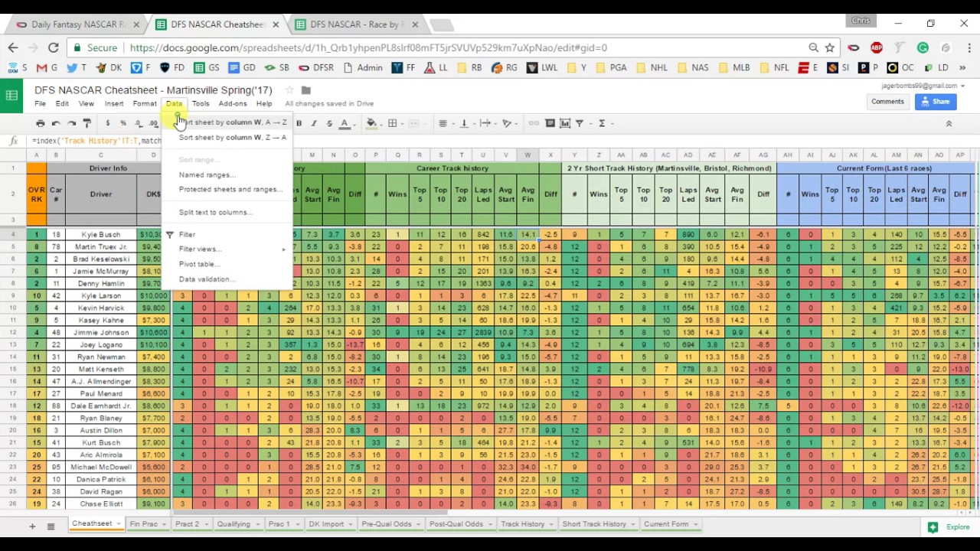This screenshot has width=980, height=551.
Task: Open horizontal align options
Action: click(443, 123)
